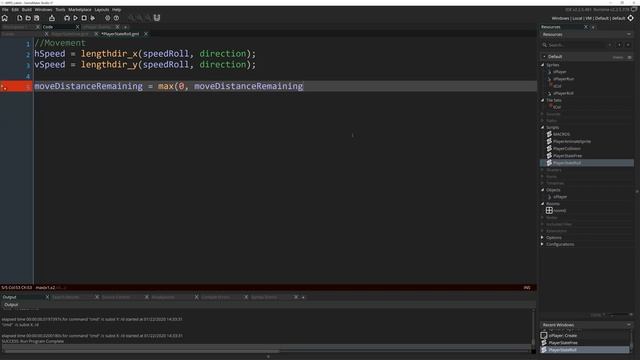This screenshot has width=640, height=360.
Task: Close the Resources panel tab
Action: click(586, 27)
